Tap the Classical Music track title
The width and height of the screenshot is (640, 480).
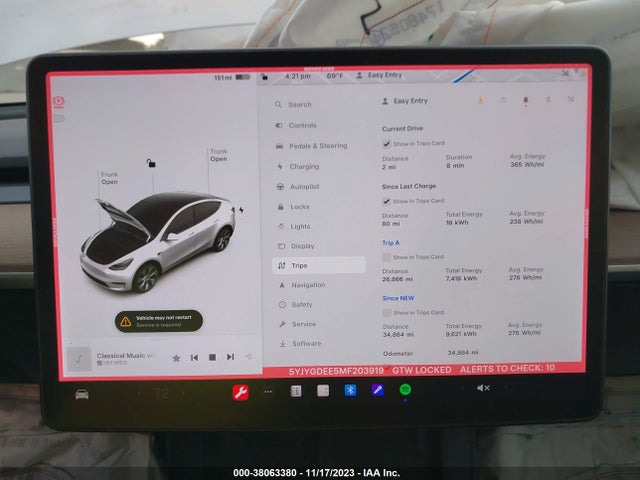click(x=125, y=356)
